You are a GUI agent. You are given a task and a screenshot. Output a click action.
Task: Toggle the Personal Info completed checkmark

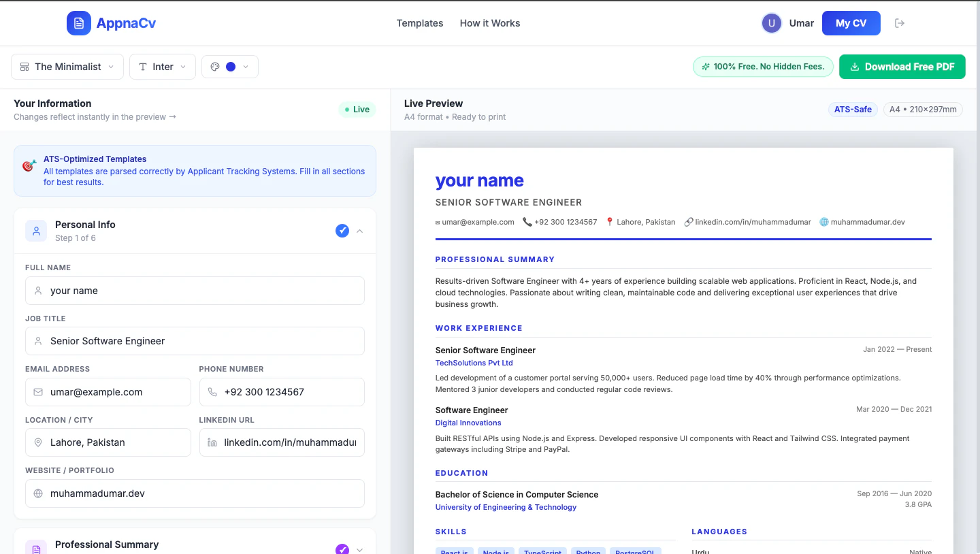click(x=342, y=231)
